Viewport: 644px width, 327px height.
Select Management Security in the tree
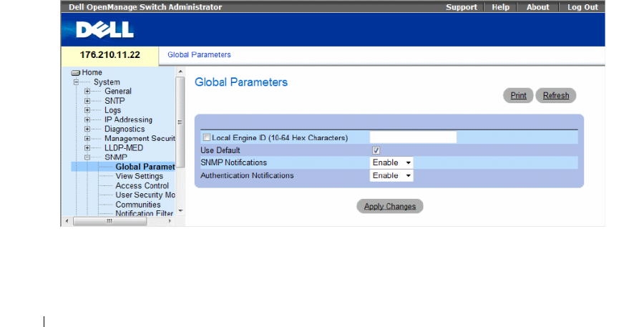(140, 138)
